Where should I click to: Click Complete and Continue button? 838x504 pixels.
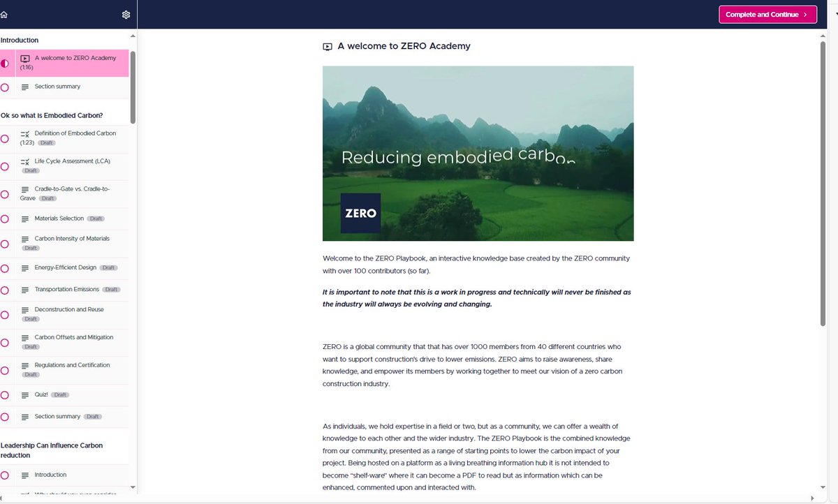click(x=767, y=15)
